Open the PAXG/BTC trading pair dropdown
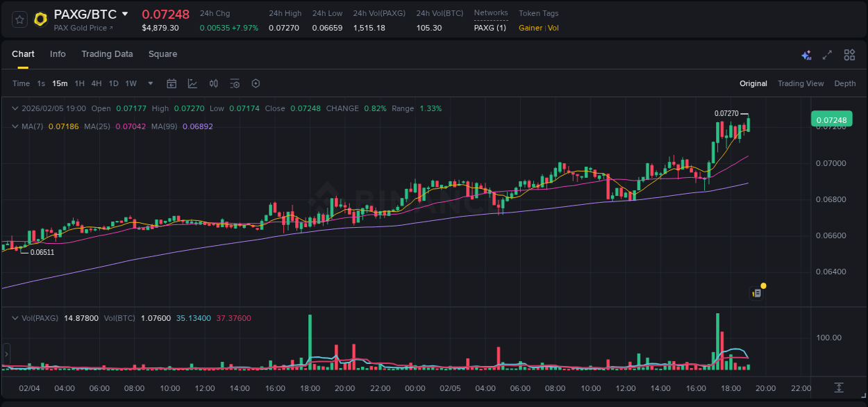Viewport: 868px width, 407px height. coord(126,13)
